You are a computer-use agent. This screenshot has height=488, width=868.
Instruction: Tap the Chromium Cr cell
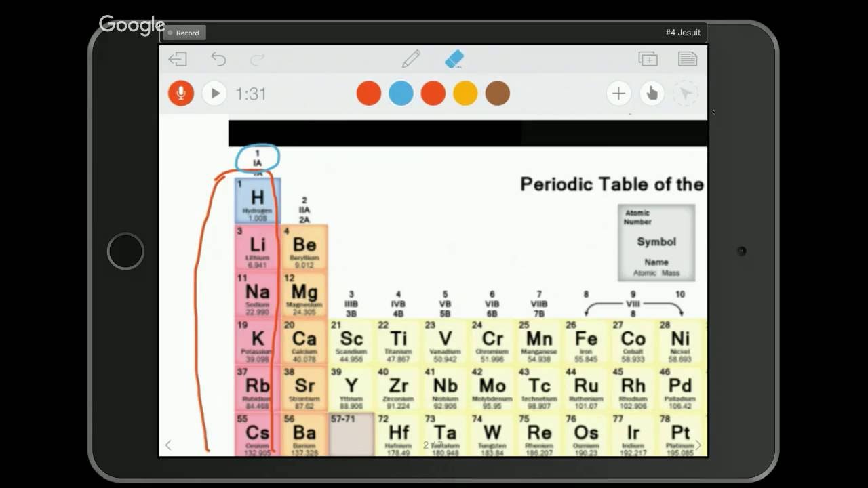click(492, 342)
